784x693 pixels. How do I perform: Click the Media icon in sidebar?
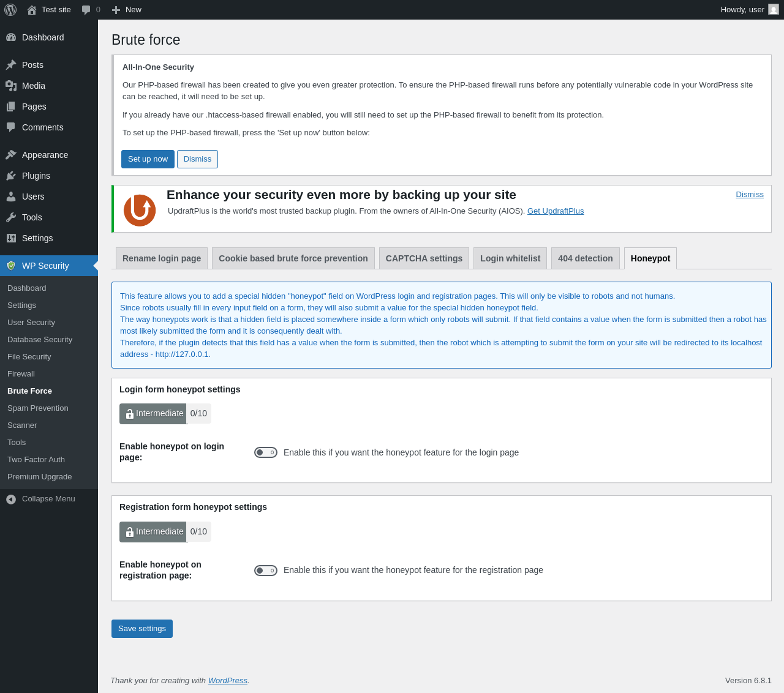click(11, 86)
